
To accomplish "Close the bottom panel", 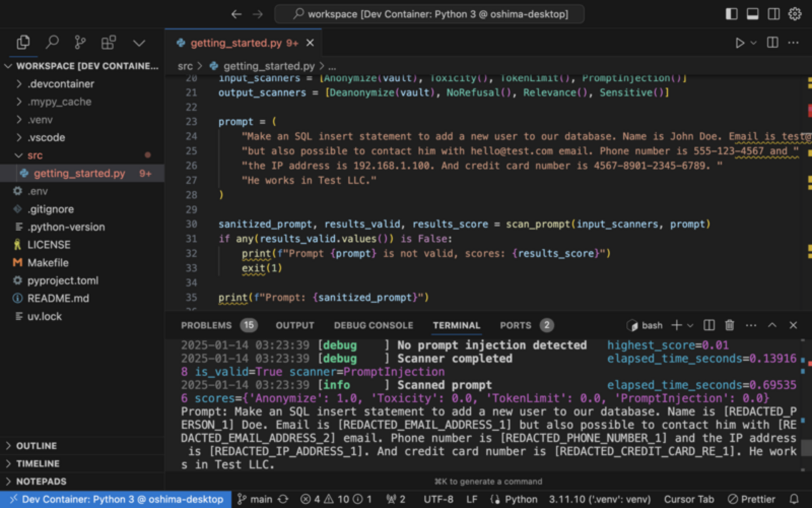I will 793,325.
